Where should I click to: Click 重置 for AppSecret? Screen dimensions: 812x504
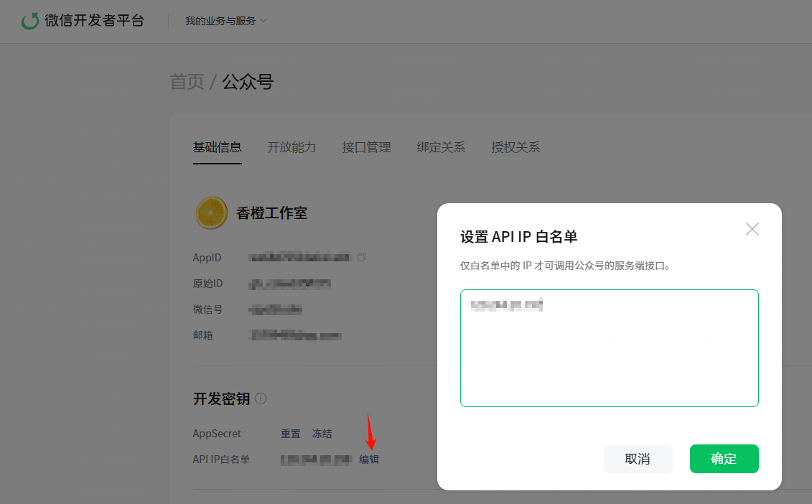[291, 434]
